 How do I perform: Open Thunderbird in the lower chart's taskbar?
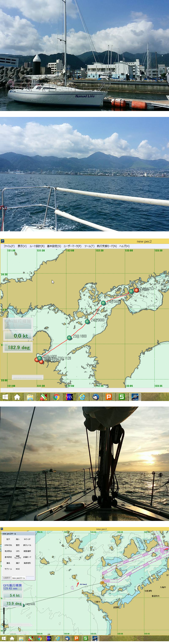click(67, 638)
